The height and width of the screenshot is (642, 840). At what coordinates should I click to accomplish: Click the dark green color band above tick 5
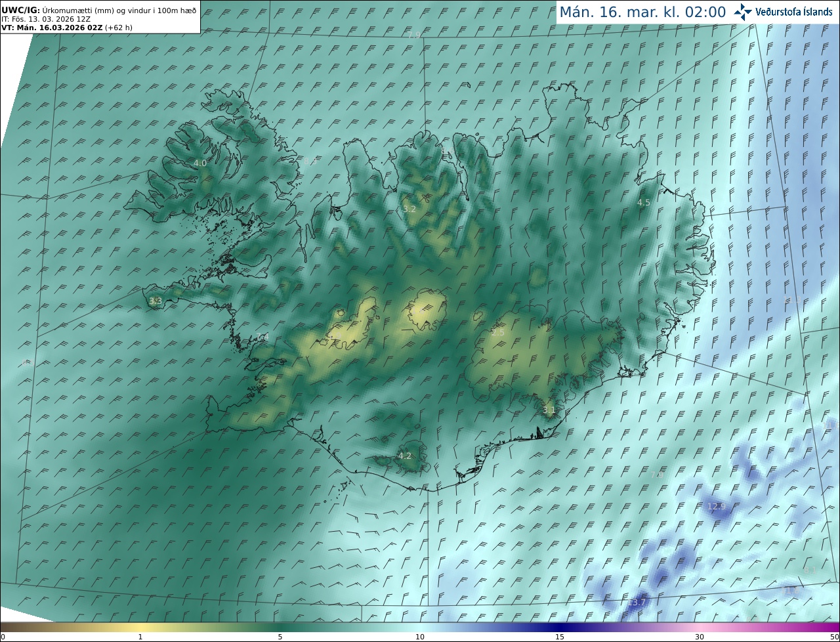click(x=280, y=627)
